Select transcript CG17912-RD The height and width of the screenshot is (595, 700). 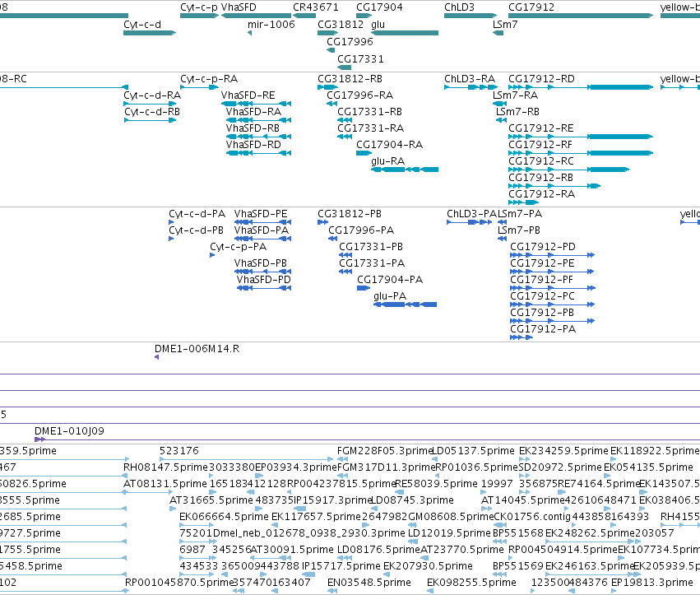pyautogui.click(x=581, y=87)
